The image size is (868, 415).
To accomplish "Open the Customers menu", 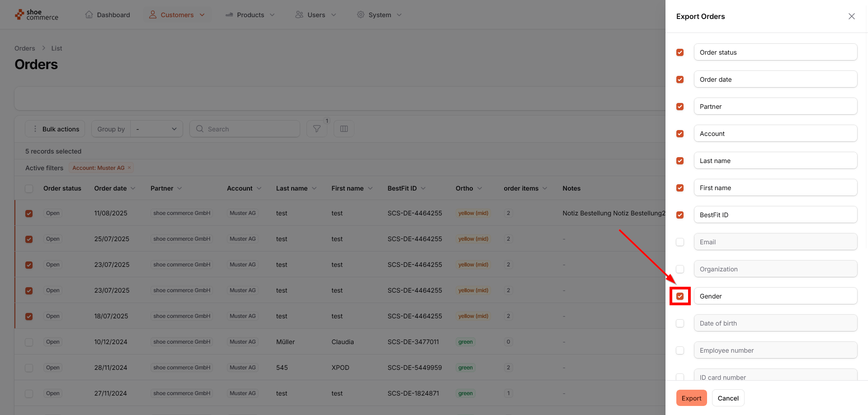I will [177, 15].
